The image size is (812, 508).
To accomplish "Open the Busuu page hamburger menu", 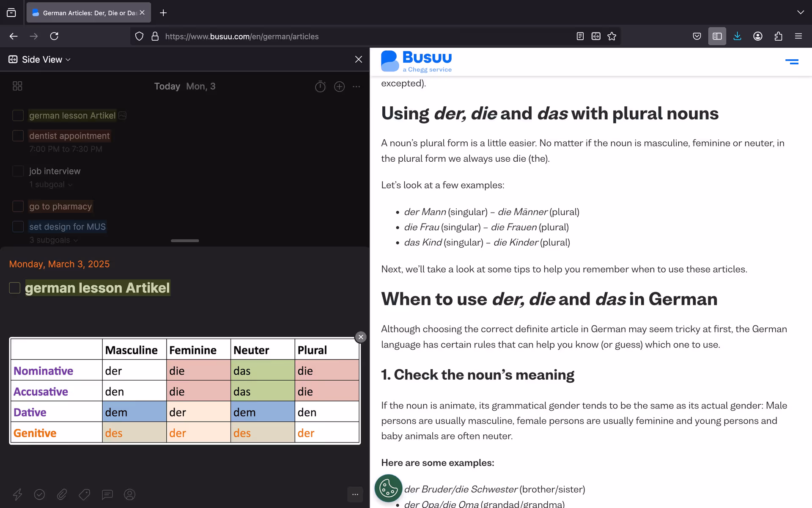I will coord(792,61).
